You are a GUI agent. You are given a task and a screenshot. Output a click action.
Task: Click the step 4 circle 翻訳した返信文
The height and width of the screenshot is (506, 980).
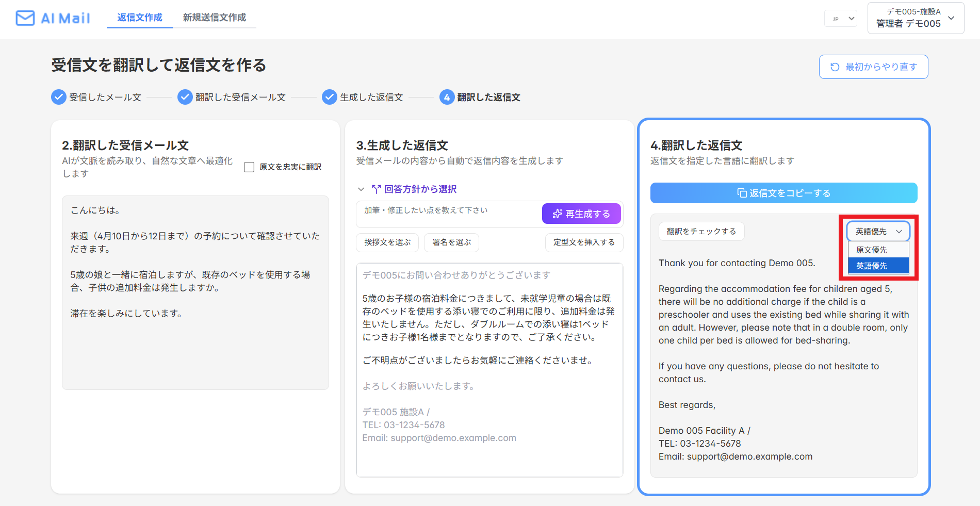447,97
